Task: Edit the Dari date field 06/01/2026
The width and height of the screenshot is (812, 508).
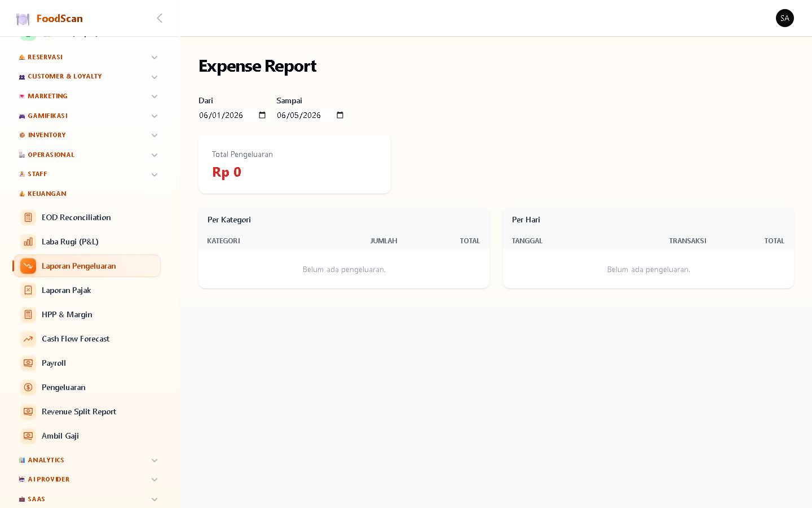Action: [x=233, y=115]
